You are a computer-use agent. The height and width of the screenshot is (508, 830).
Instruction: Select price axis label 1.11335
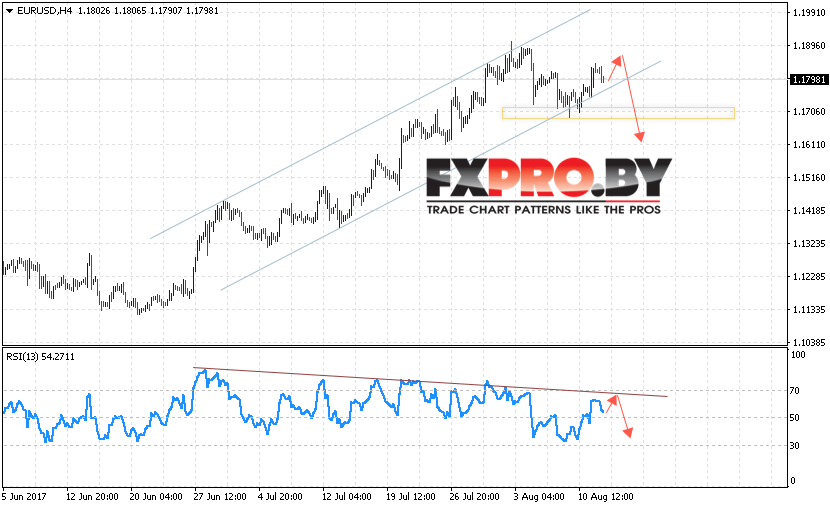point(809,310)
